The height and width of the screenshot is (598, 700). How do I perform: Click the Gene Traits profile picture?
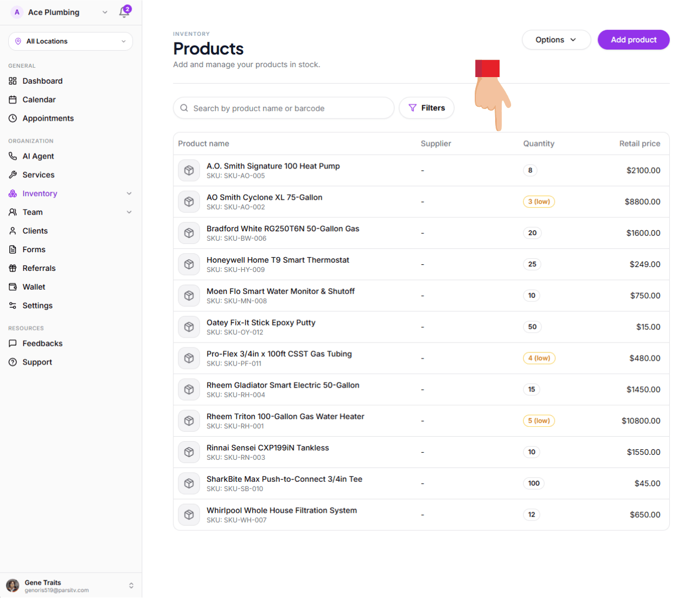click(13, 586)
